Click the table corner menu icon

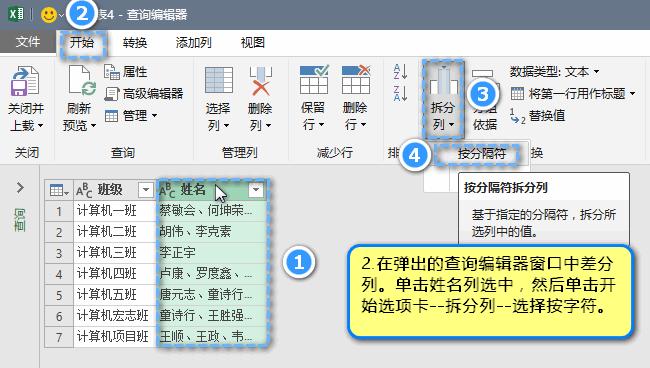59,190
